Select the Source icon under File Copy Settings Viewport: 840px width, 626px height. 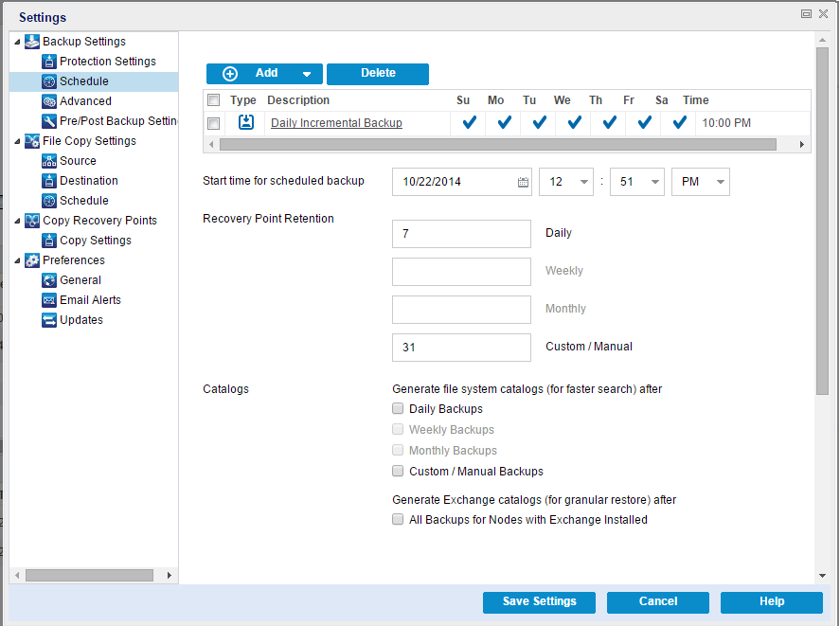click(48, 160)
